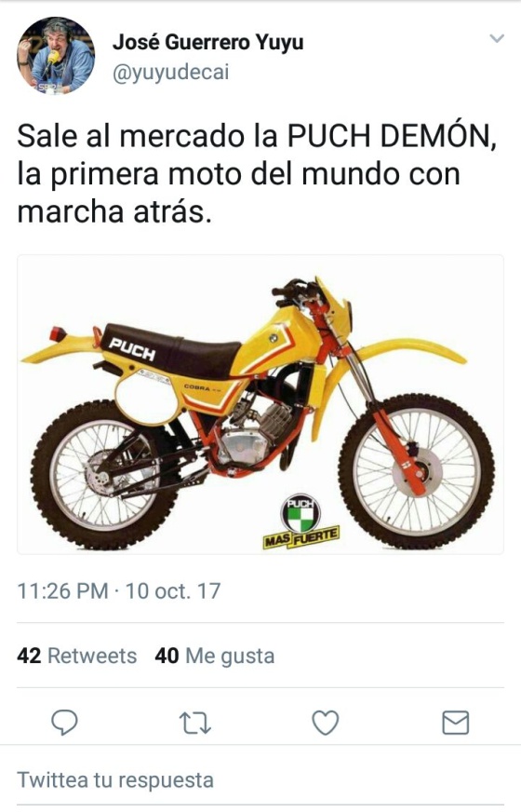
Task: Click the white PUCH lettering on the seat
Action: click(132, 349)
